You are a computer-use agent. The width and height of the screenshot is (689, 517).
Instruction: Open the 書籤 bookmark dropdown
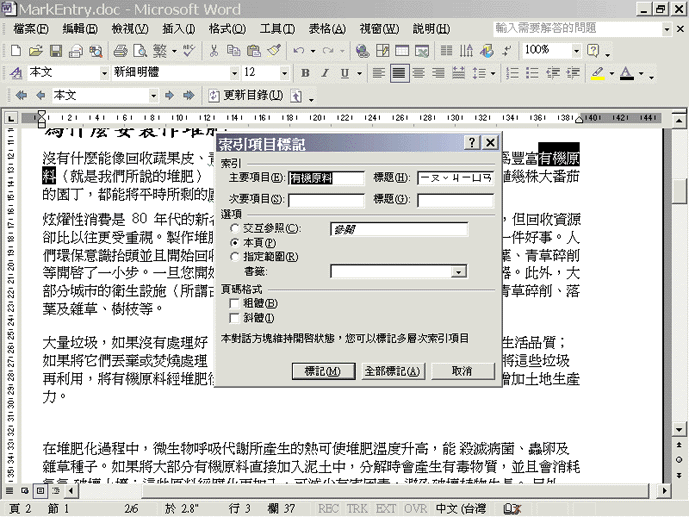click(x=458, y=272)
